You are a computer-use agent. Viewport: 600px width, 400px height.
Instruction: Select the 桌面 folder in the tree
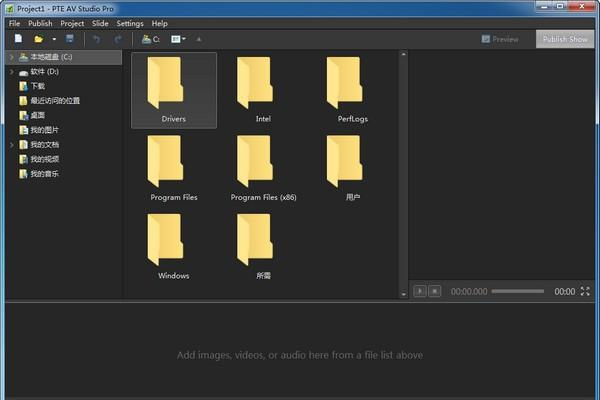32,115
